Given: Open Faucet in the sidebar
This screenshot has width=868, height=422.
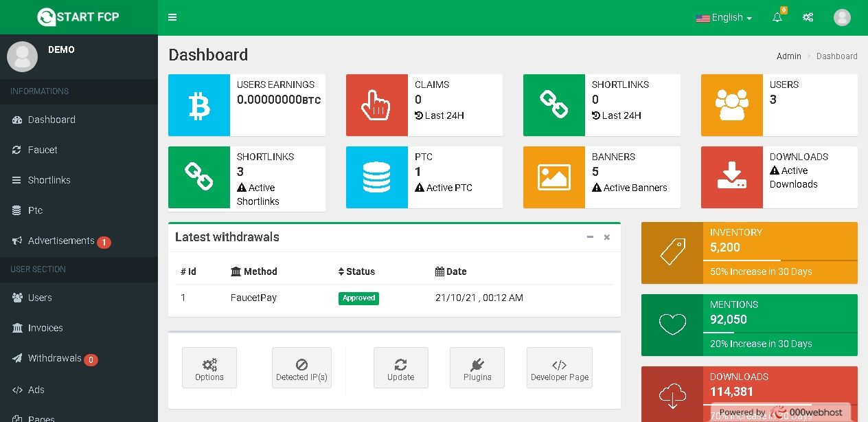Looking at the screenshot, I should [x=79, y=150].
